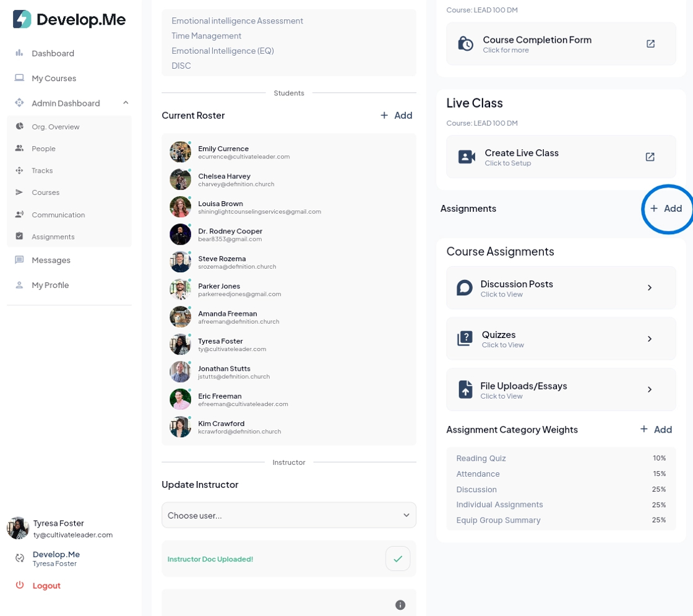Screen dimensions: 693x616
Task: Click the Tracks icon in sidebar
Action: point(19,171)
